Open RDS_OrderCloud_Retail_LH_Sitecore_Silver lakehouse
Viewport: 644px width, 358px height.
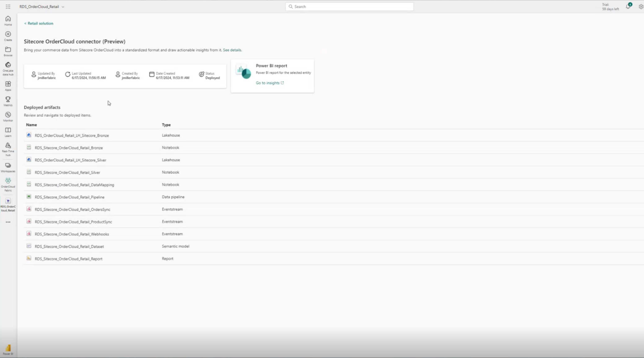(x=71, y=160)
